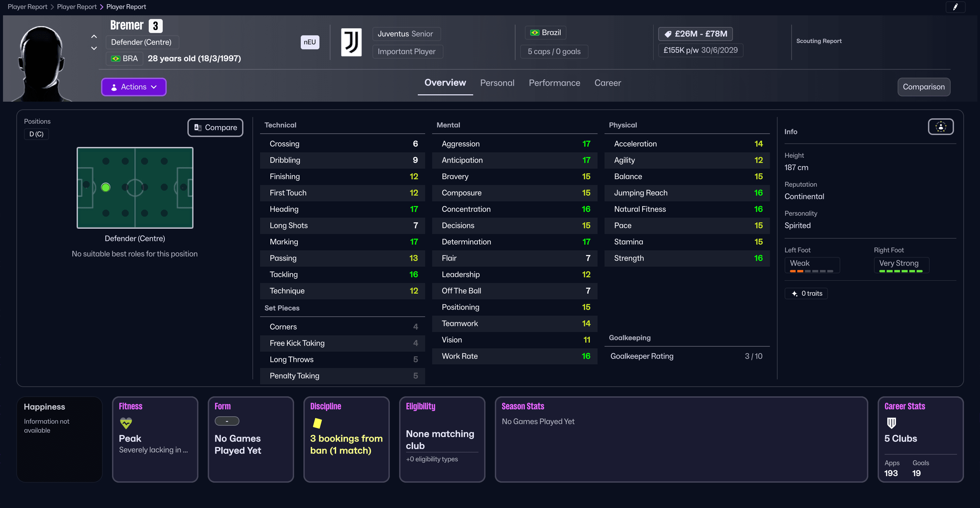Click the Juventus club badge
Image resolution: width=980 pixels, height=508 pixels.
point(351,42)
